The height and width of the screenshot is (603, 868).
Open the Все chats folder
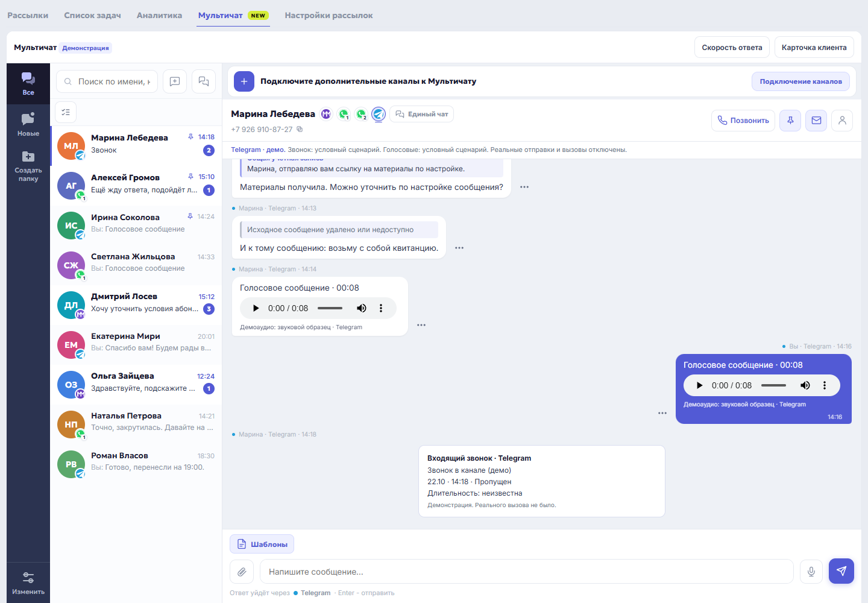[x=28, y=84]
